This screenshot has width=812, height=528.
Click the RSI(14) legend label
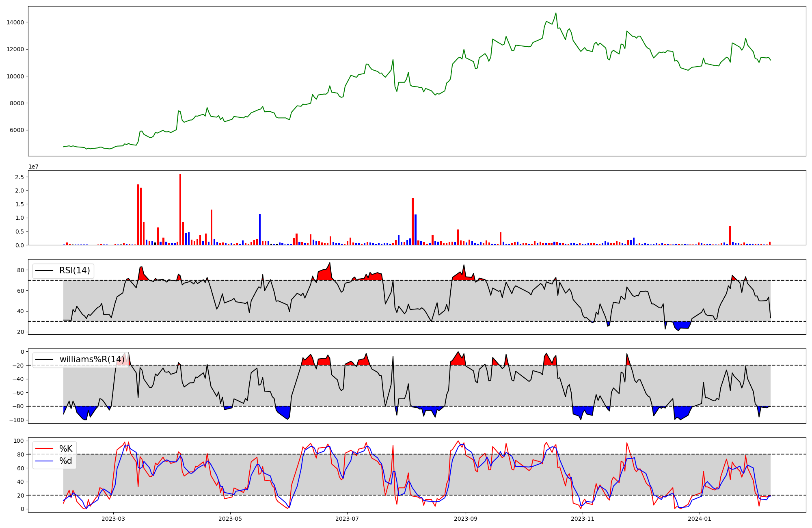pos(75,270)
